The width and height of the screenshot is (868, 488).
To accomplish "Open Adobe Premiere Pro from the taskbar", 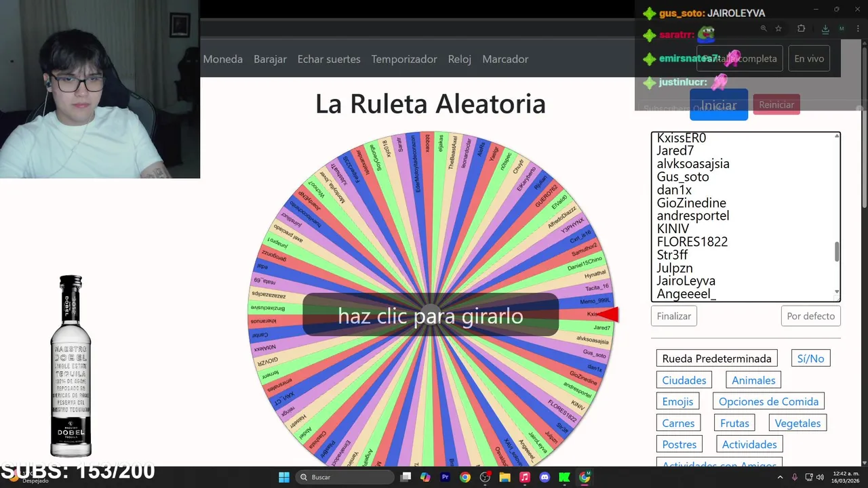I will 445,477.
